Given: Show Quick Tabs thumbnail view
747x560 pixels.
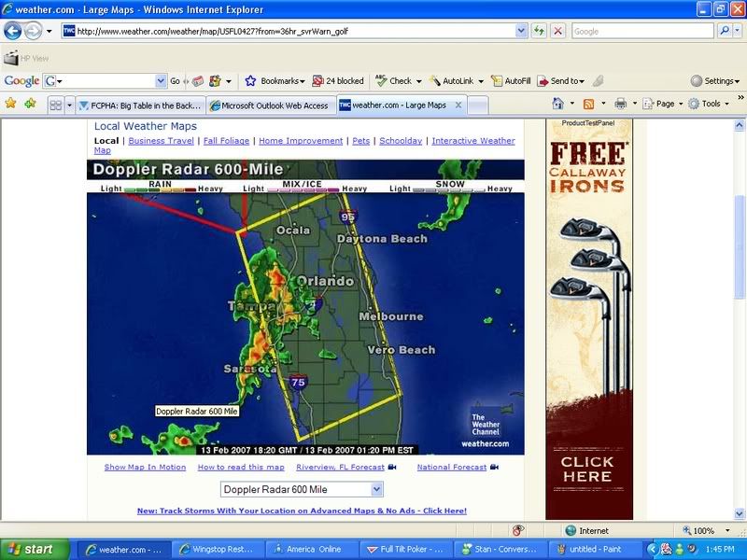Looking at the screenshot, I should click(x=56, y=105).
